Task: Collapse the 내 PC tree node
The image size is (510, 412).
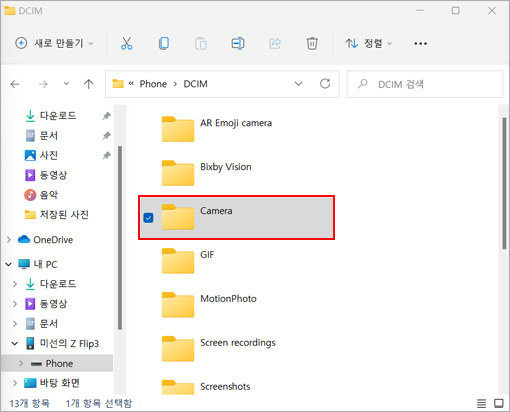Action: tap(9, 264)
